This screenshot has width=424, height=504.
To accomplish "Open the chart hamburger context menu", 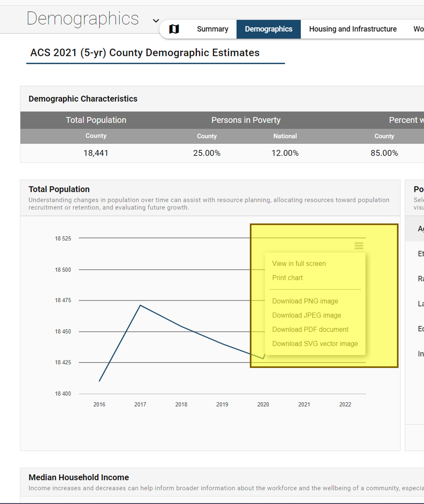I will point(359,246).
